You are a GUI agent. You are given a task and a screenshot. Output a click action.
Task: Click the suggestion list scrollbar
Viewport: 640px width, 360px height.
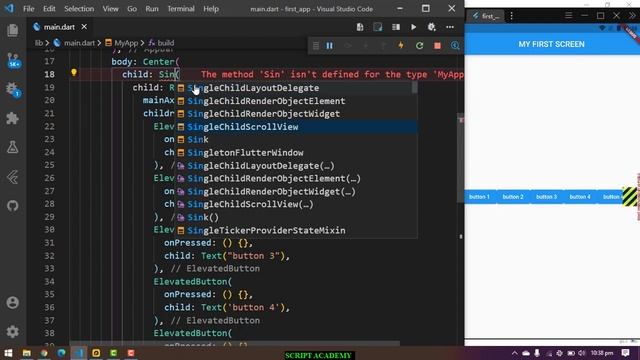(x=415, y=87)
